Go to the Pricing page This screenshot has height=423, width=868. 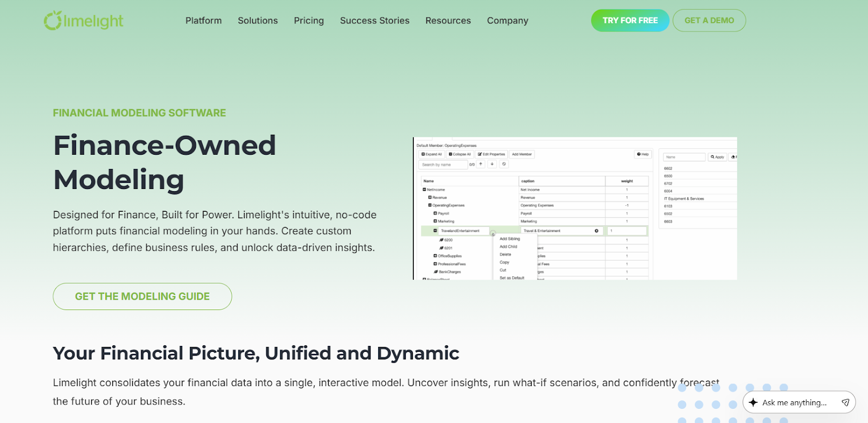tap(309, 21)
